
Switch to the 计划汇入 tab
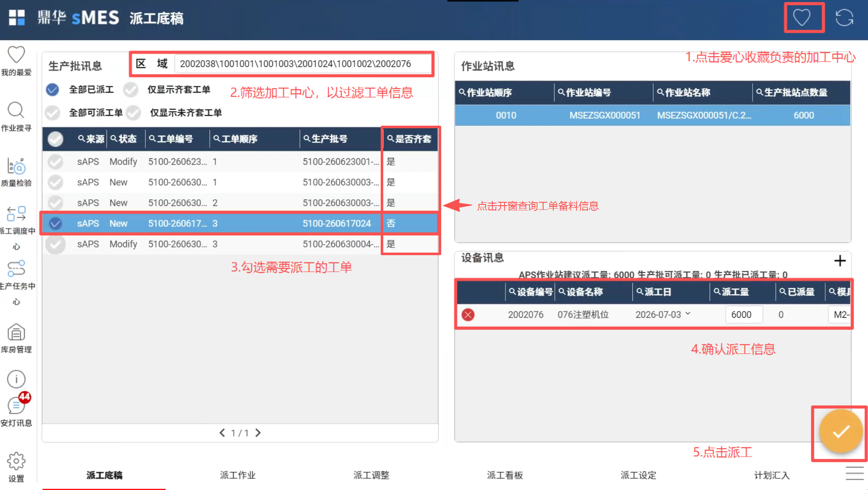click(772, 475)
